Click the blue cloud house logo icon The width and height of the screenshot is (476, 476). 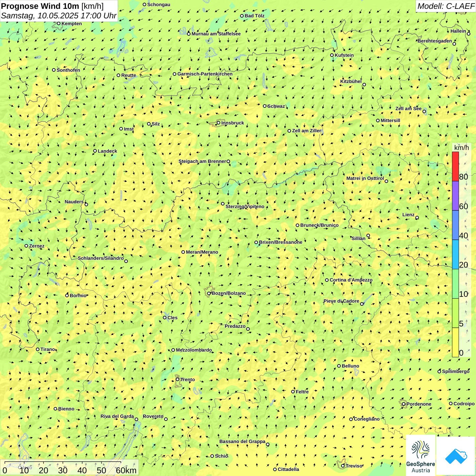point(456,456)
